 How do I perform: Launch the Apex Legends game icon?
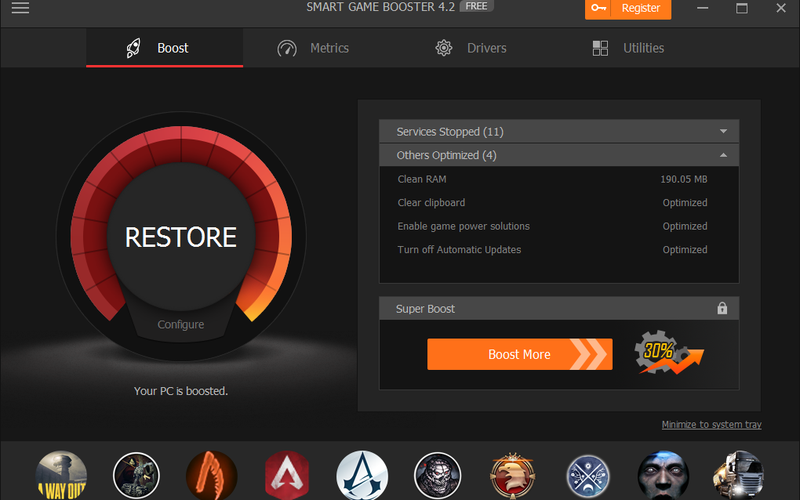[x=287, y=475]
